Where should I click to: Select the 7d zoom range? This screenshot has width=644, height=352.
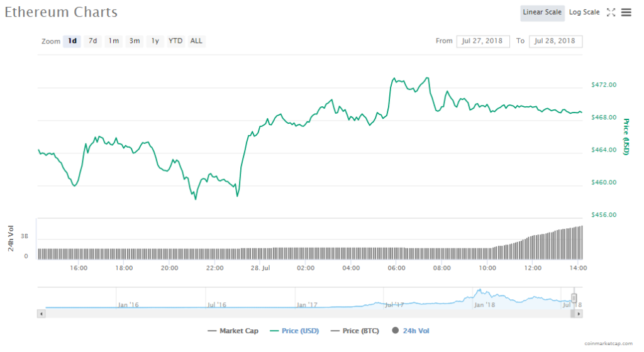[92, 41]
